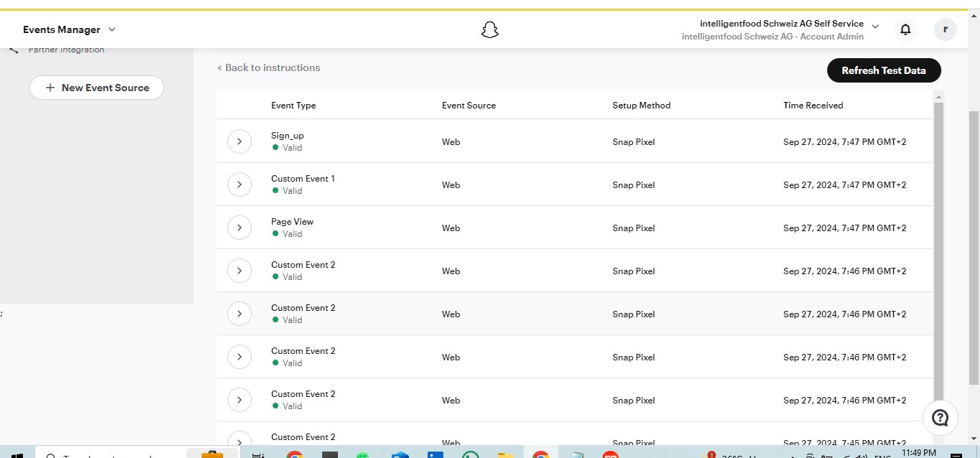Click the New Event Source button
Screen dimensions: 980x458
(x=97, y=88)
